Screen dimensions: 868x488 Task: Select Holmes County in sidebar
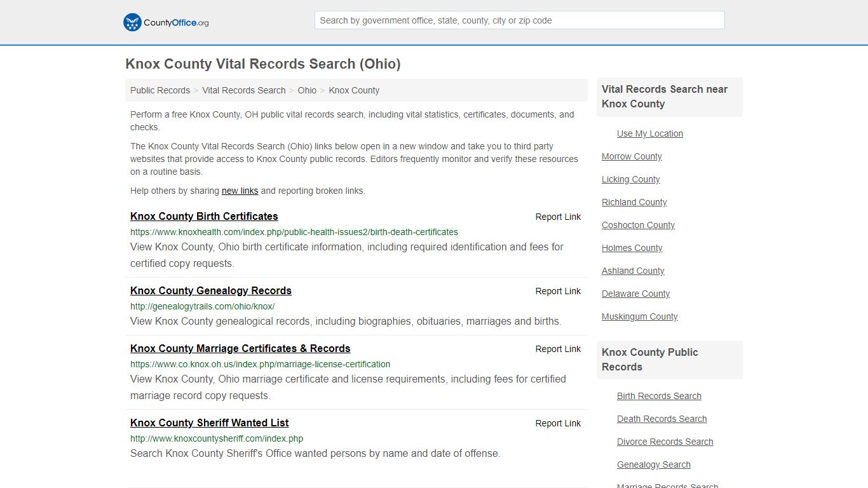(x=632, y=248)
